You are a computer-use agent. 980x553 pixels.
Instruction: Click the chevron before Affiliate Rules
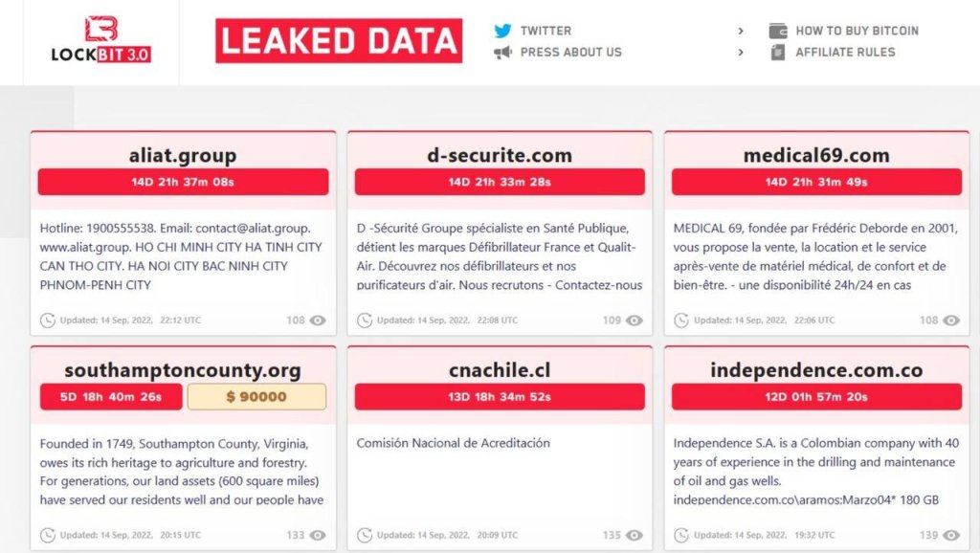click(741, 53)
